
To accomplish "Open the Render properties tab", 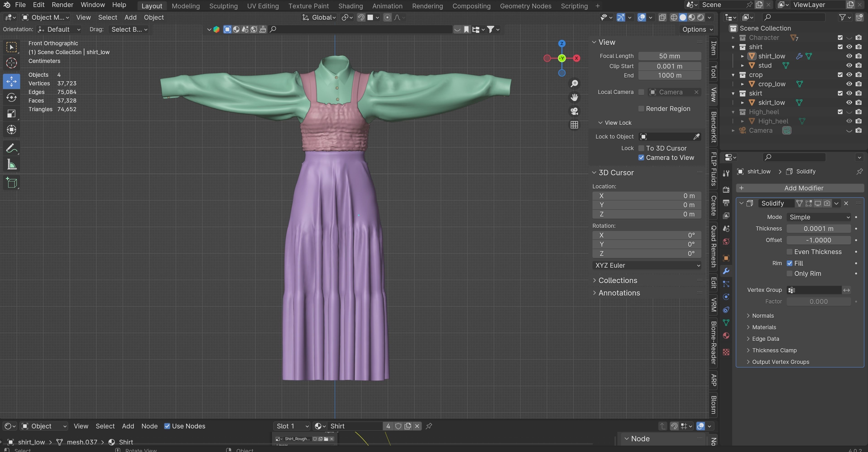I will (726, 190).
